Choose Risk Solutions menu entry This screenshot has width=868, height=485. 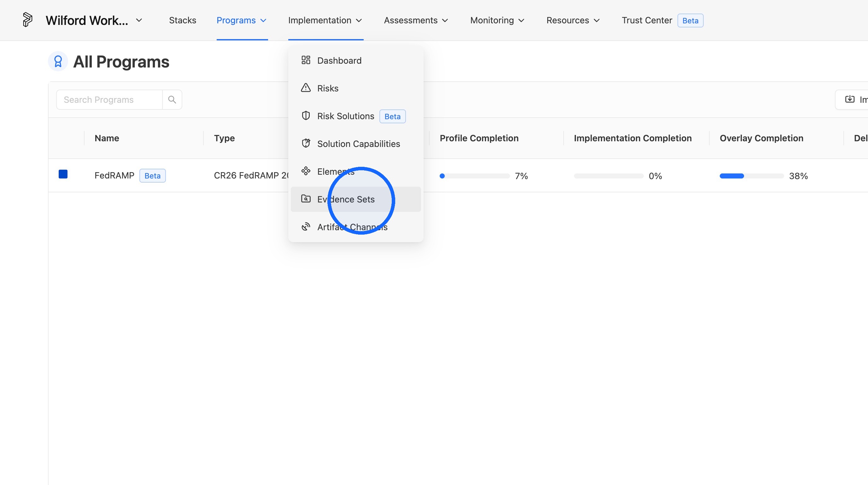[x=356, y=116]
